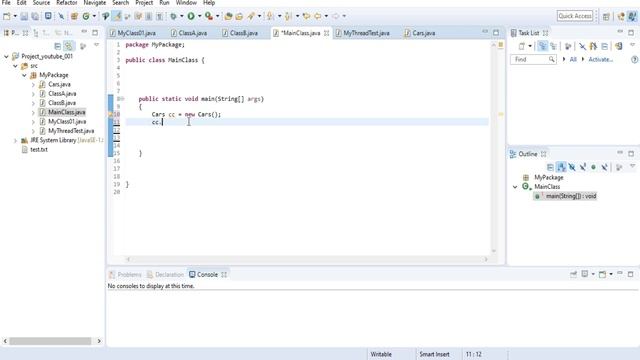This screenshot has height=360, width=640.
Task: Collapse MainClass node in Outline
Action: click(515, 187)
